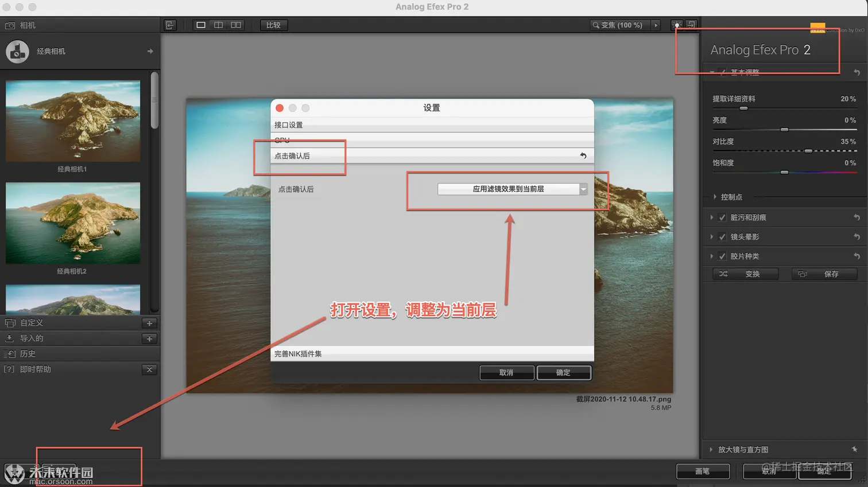
Task: Hide the right panel with collapse icon
Action: 691,25
